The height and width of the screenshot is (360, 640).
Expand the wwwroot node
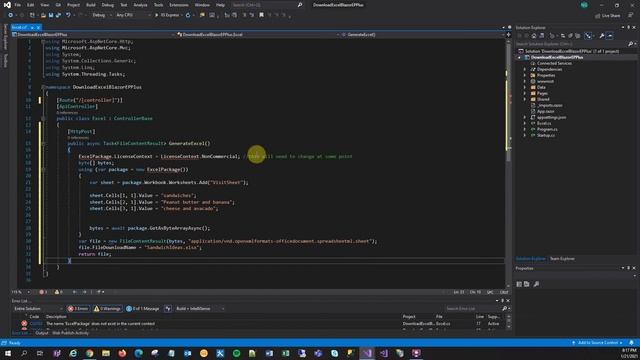(x=525, y=81)
